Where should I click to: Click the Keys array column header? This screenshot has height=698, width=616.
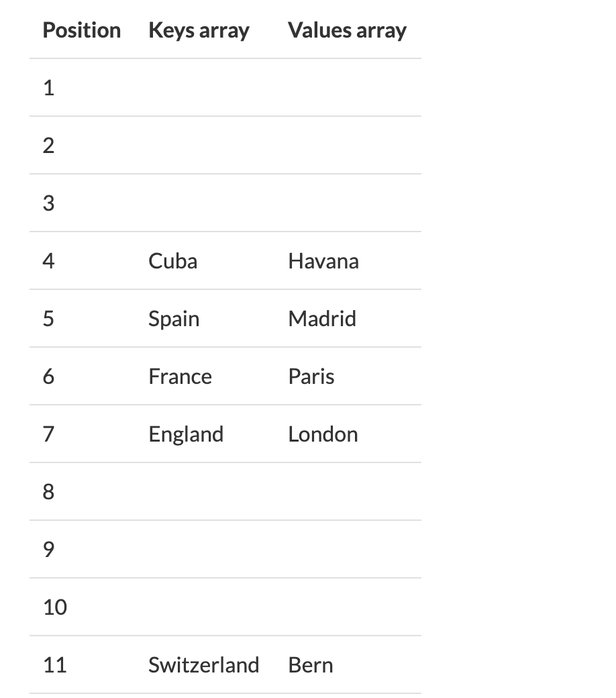199,31
